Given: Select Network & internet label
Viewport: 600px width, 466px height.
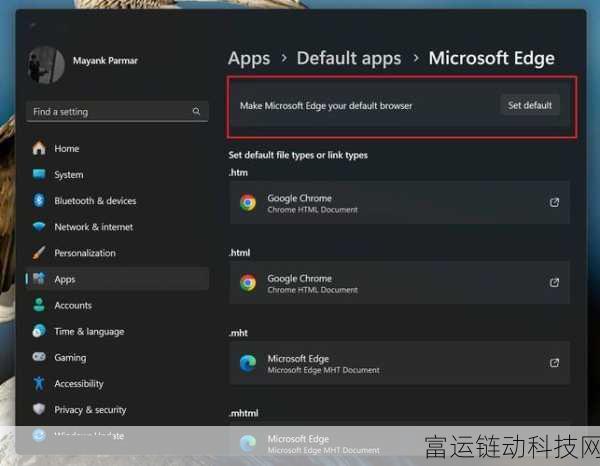Looking at the screenshot, I should [94, 227].
